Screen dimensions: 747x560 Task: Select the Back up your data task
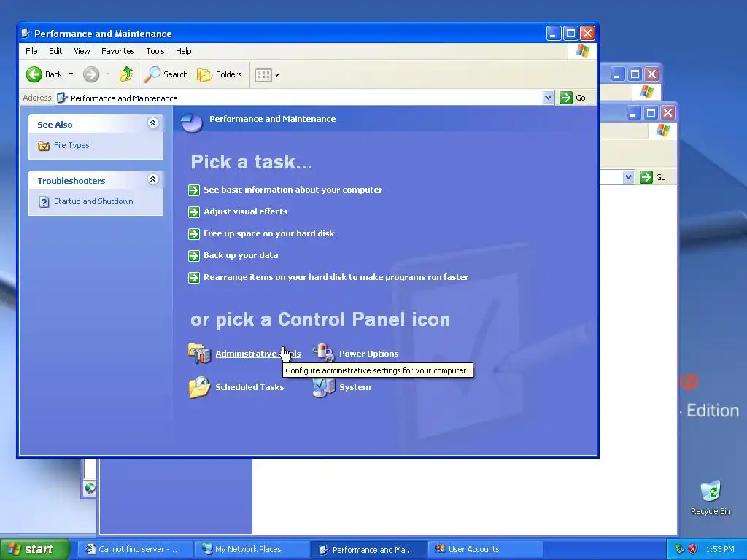click(241, 255)
